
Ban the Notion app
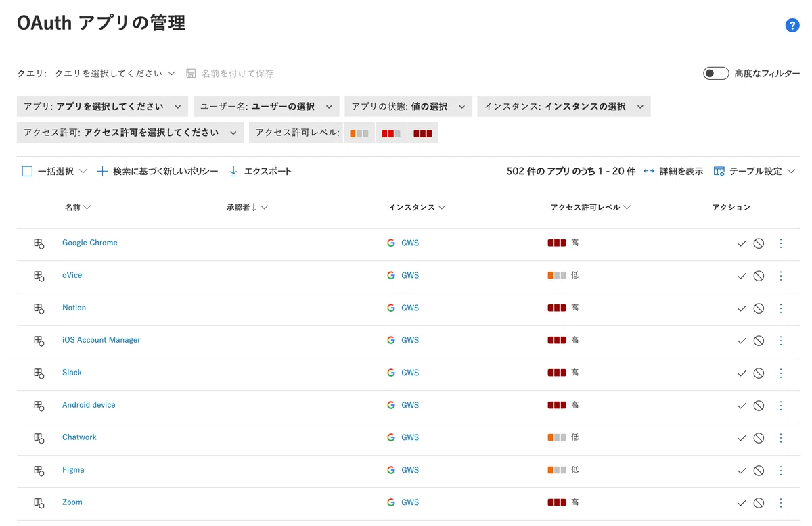(759, 308)
